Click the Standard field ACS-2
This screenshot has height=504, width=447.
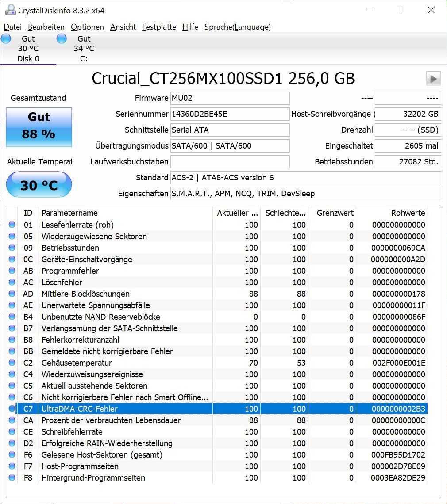pos(305,178)
